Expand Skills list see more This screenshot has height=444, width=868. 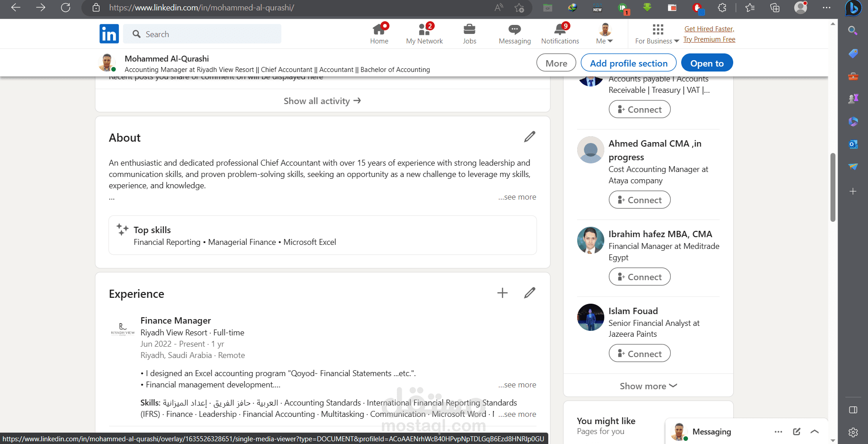point(517,414)
